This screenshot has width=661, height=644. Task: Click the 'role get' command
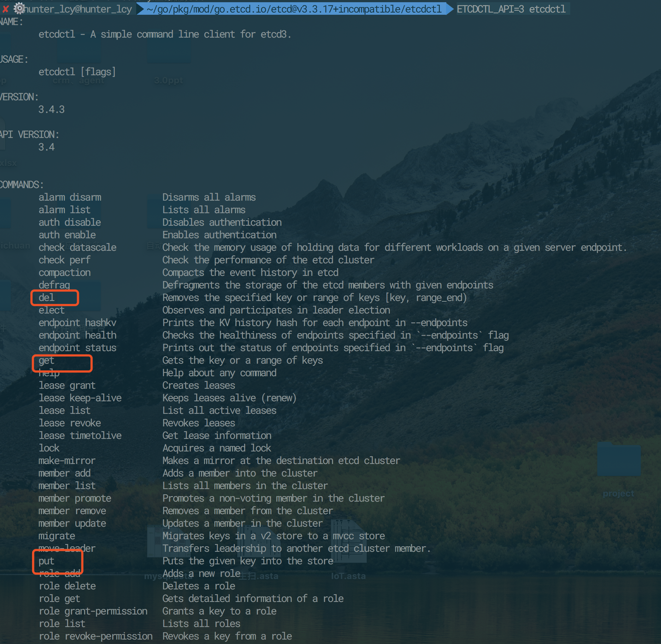59,599
